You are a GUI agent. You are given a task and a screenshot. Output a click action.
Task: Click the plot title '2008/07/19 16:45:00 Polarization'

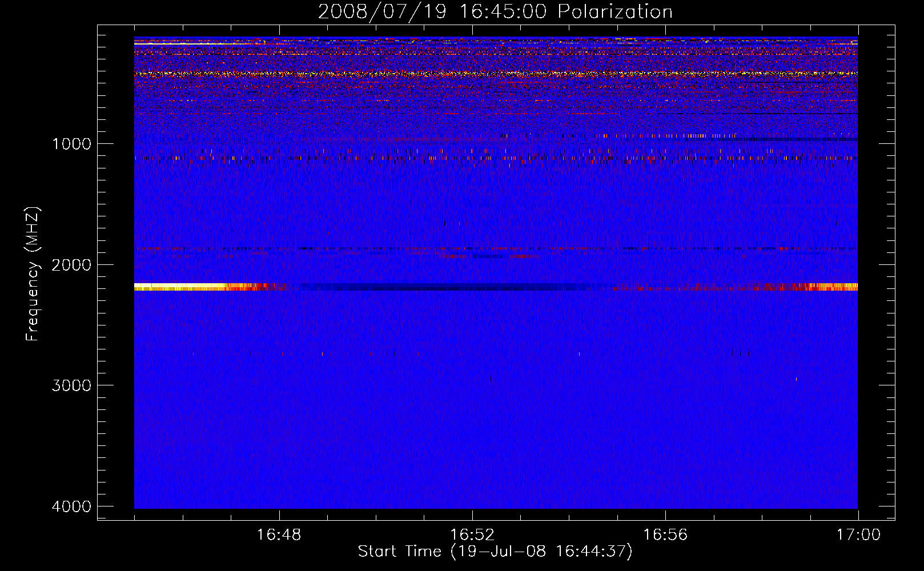[x=495, y=11]
